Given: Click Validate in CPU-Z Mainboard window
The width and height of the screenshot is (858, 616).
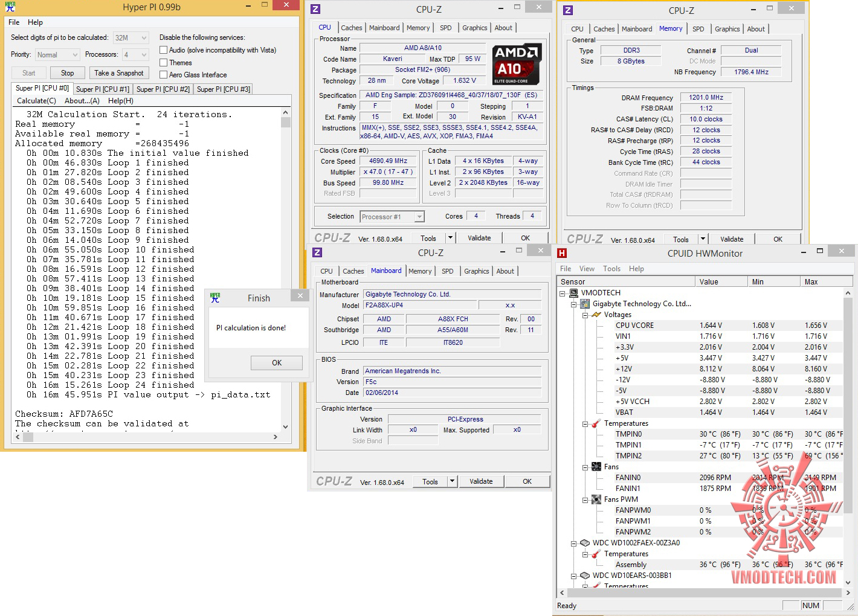Looking at the screenshot, I should pyautogui.click(x=481, y=481).
